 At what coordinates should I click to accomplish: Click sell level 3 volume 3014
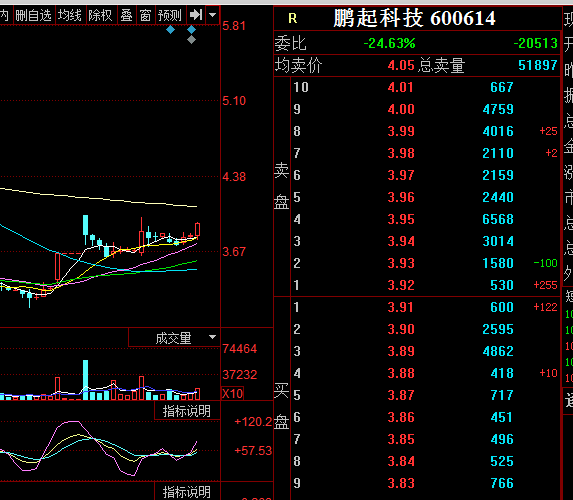pyautogui.click(x=498, y=241)
